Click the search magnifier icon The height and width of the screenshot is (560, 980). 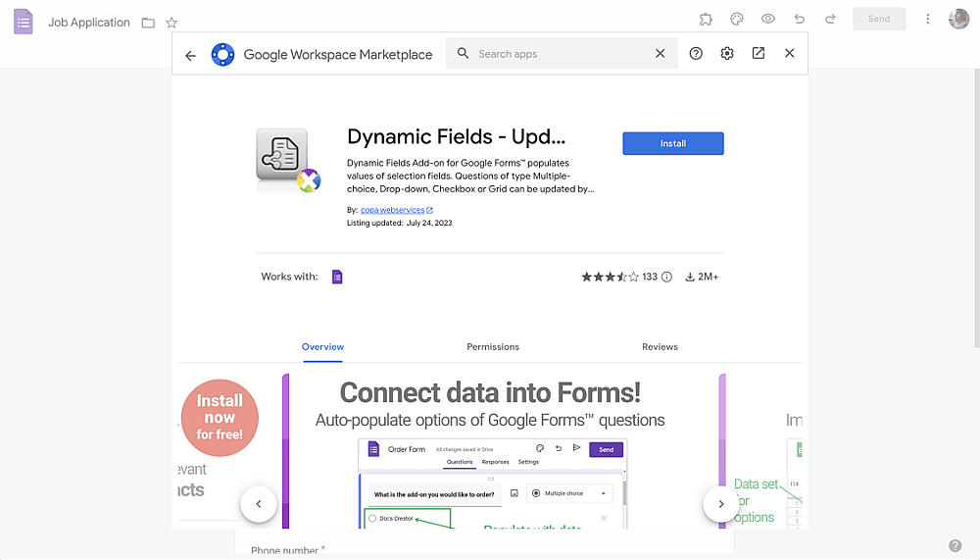click(x=463, y=54)
